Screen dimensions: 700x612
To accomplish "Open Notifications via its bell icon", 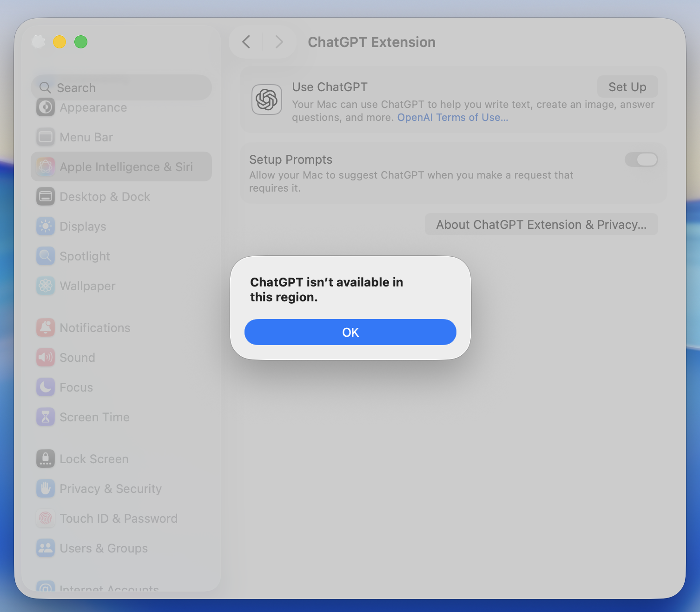I will point(46,328).
